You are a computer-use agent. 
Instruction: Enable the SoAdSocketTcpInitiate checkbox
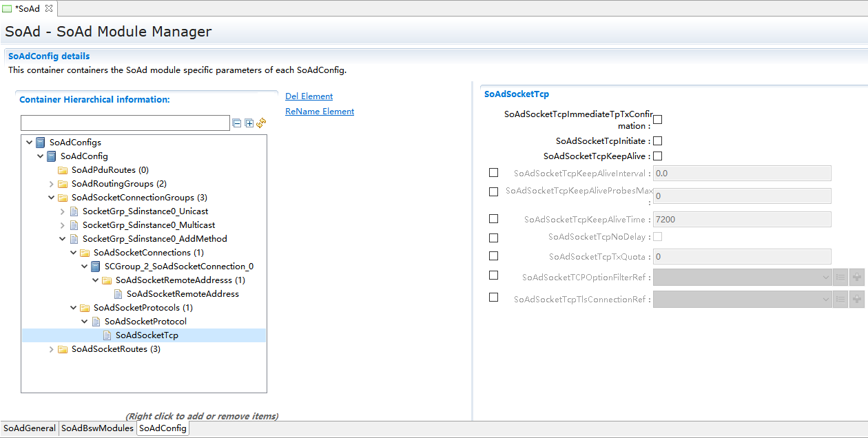click(x=657, y=141)
